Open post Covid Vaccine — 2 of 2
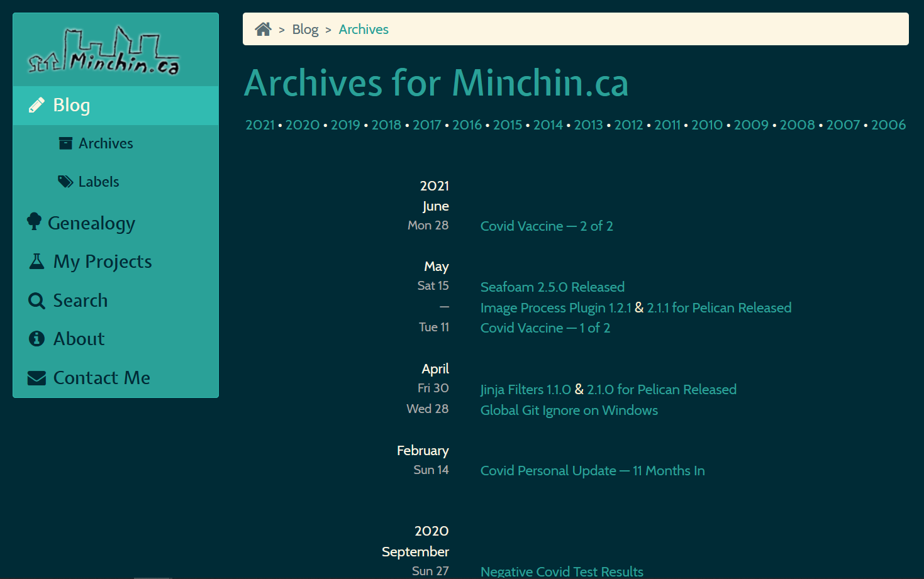The height and width of the screenshot is (579, 924). pyautogui.click(x=547, y=226)
